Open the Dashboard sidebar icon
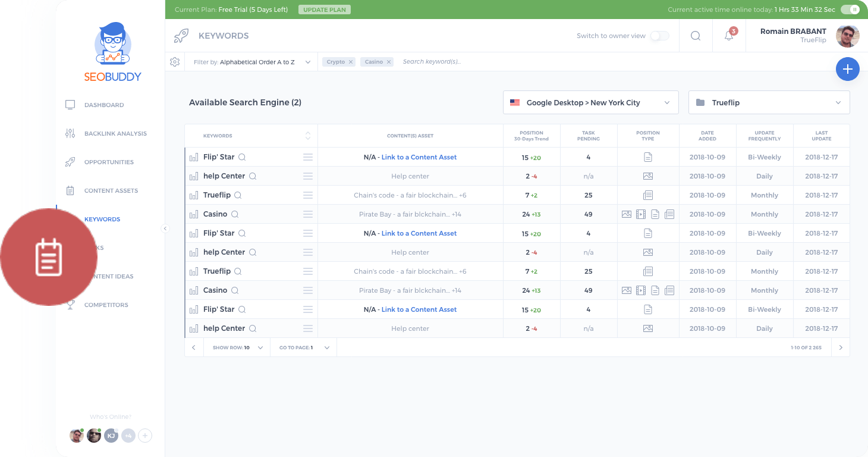Screen dimensions: 868x457 (70, 105)
